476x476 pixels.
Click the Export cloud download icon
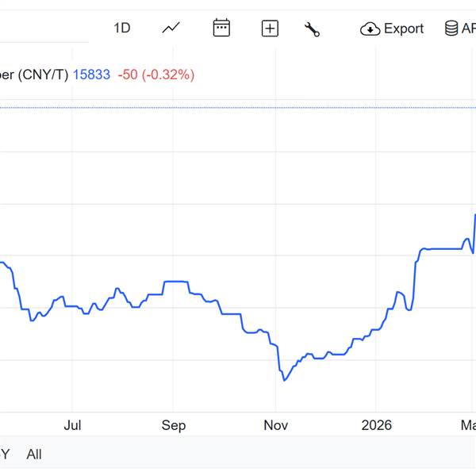pyautogui.click(x=370, y=29)
